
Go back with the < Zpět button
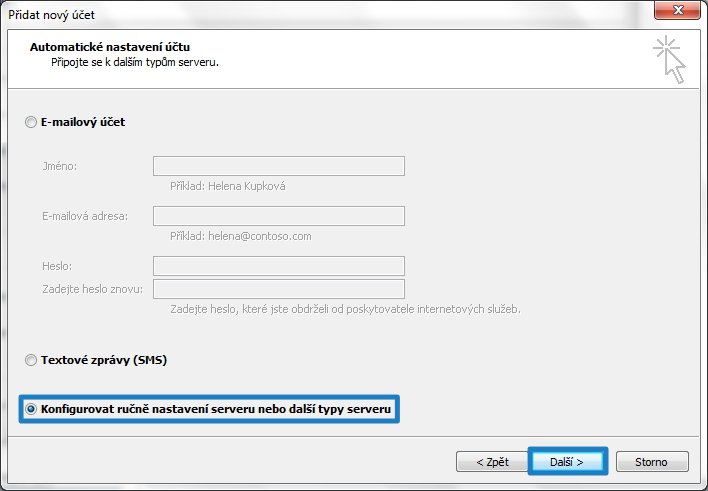(490, 462)
